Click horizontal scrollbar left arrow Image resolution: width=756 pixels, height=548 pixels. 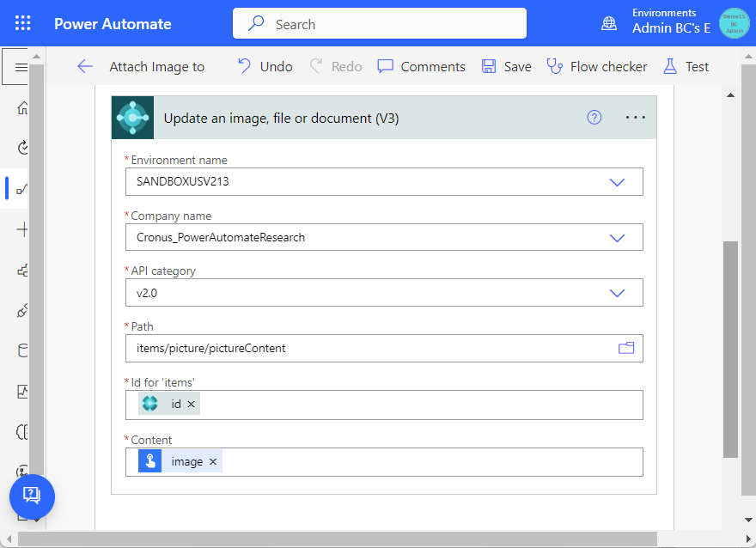tap(9, 539)
